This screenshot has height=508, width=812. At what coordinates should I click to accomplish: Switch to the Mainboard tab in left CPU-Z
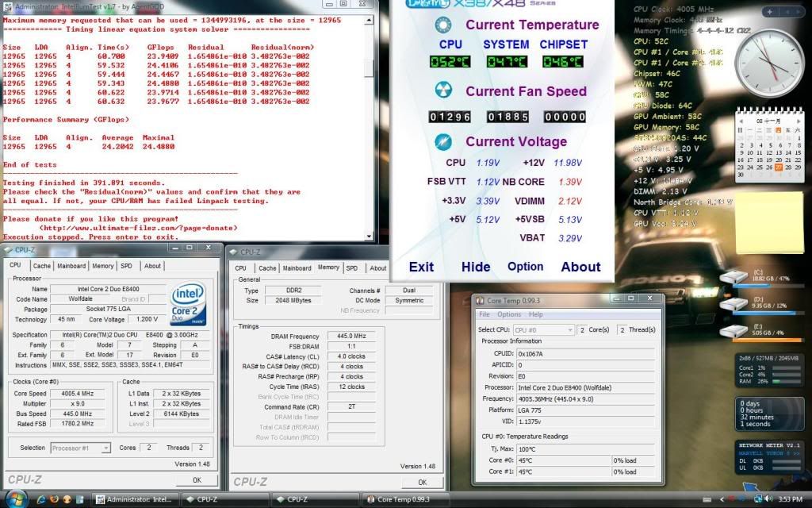coord(71,267)
